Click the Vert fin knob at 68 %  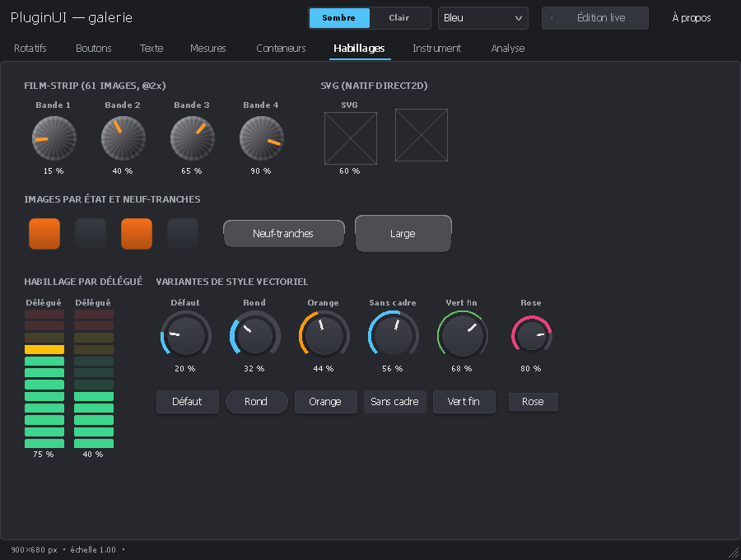pos(462,335)
